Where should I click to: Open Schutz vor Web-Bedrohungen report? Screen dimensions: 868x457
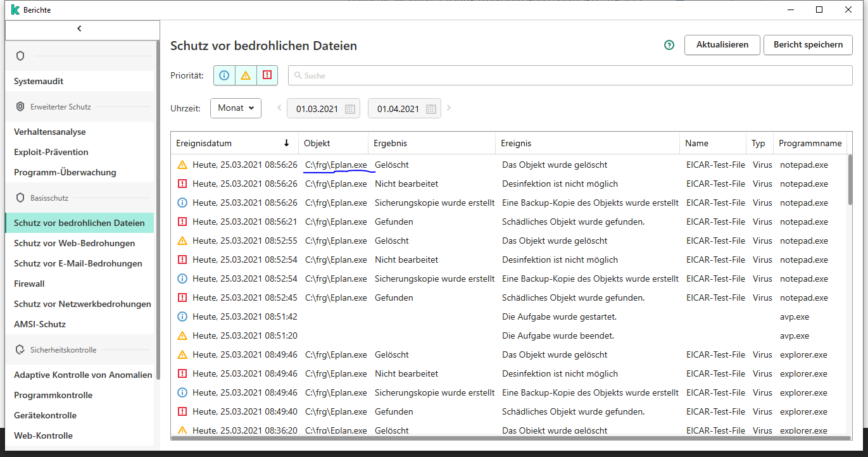coord(74,244)
